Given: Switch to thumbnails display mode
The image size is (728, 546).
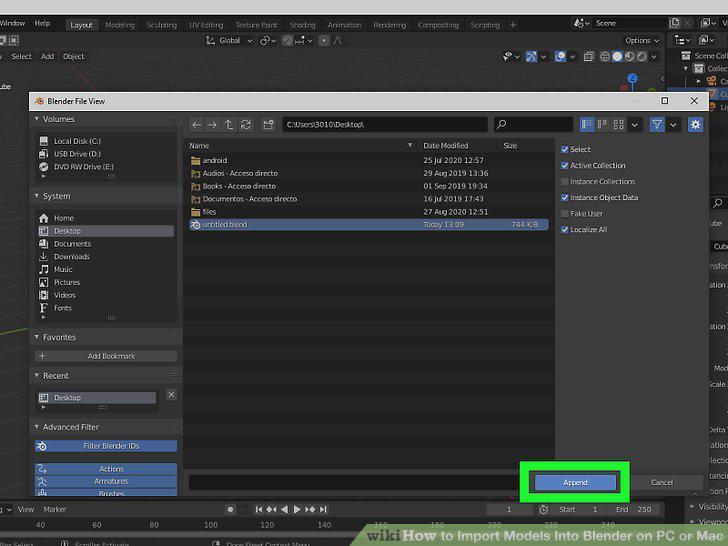Looking at the screenshot, I should (x=618, y=124).
